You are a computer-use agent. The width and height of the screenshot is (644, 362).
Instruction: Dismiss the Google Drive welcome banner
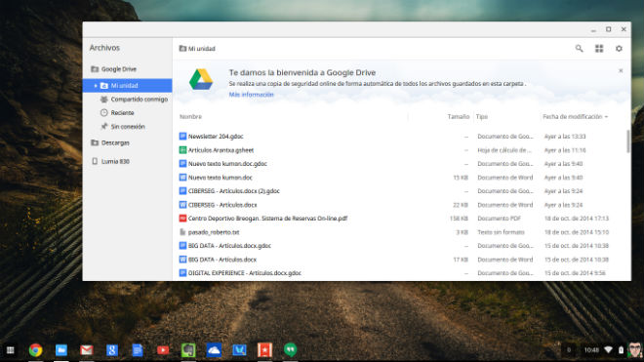point(621,70)
